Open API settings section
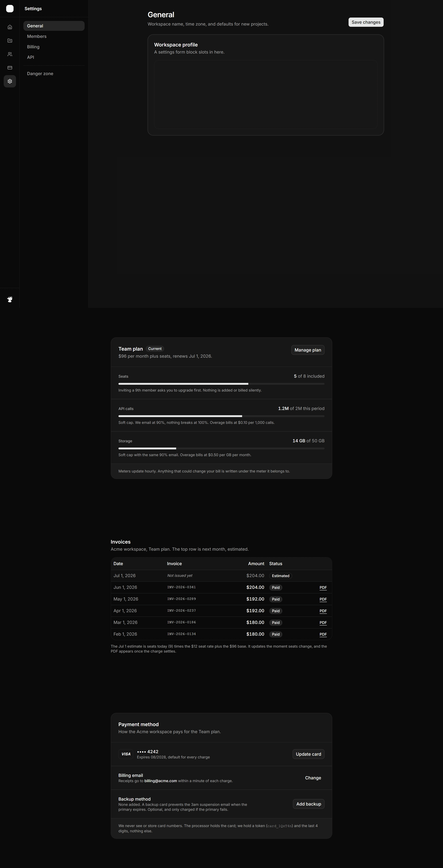This screenshot has height=868, width=443. [54, 57]
